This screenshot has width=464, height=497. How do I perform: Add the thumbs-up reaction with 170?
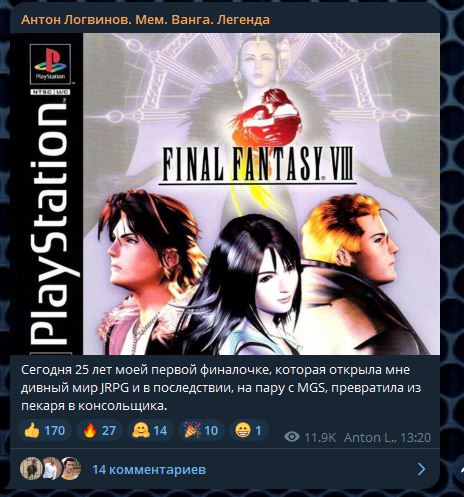point(45,430)
